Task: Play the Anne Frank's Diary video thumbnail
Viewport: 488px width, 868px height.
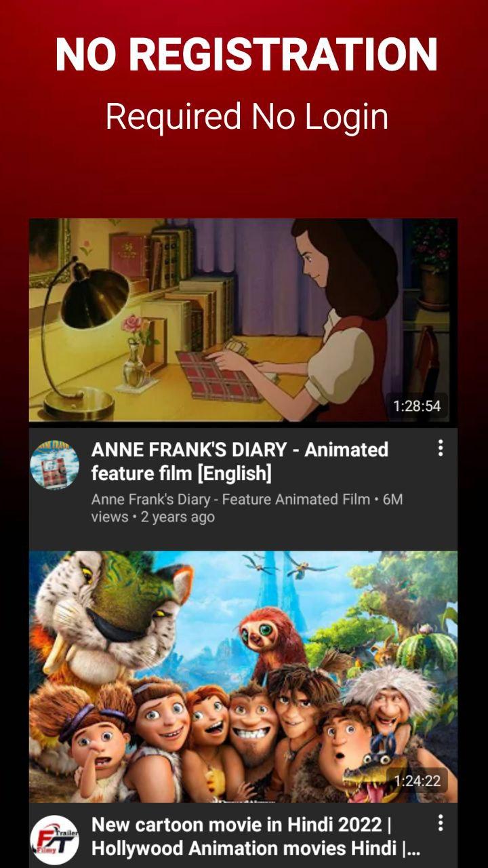Action: coord(243,320)
